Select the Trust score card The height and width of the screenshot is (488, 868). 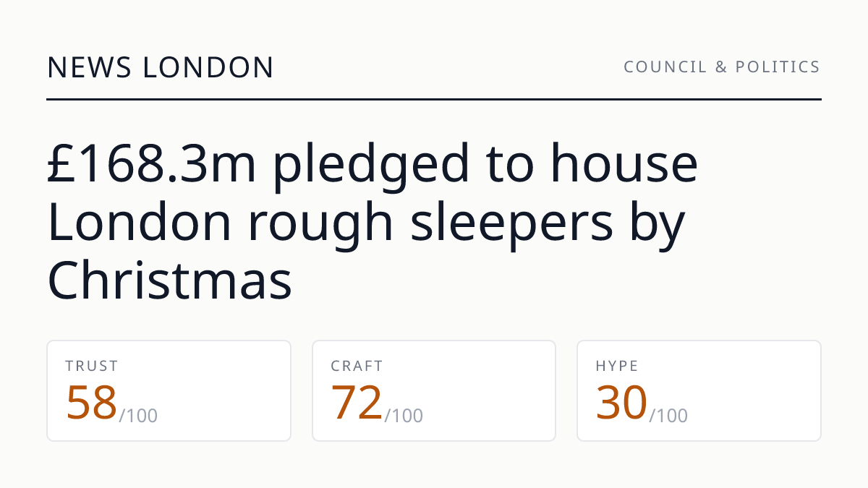[169, 390]
